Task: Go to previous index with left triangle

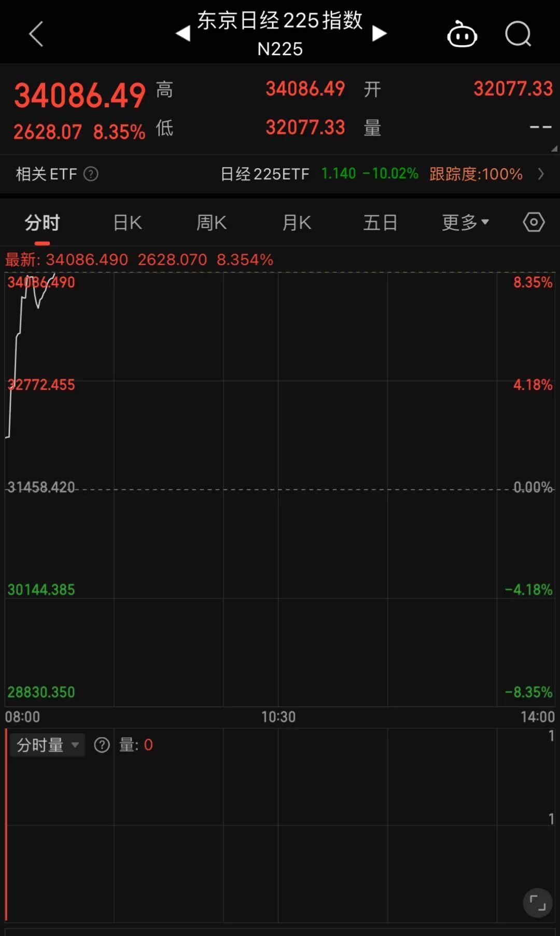Action: (183, 34)
